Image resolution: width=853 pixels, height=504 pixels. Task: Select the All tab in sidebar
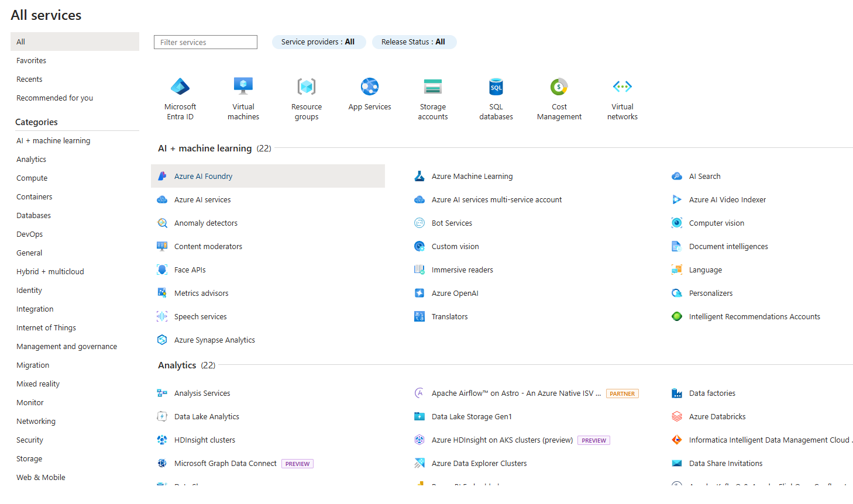[75, 42]
